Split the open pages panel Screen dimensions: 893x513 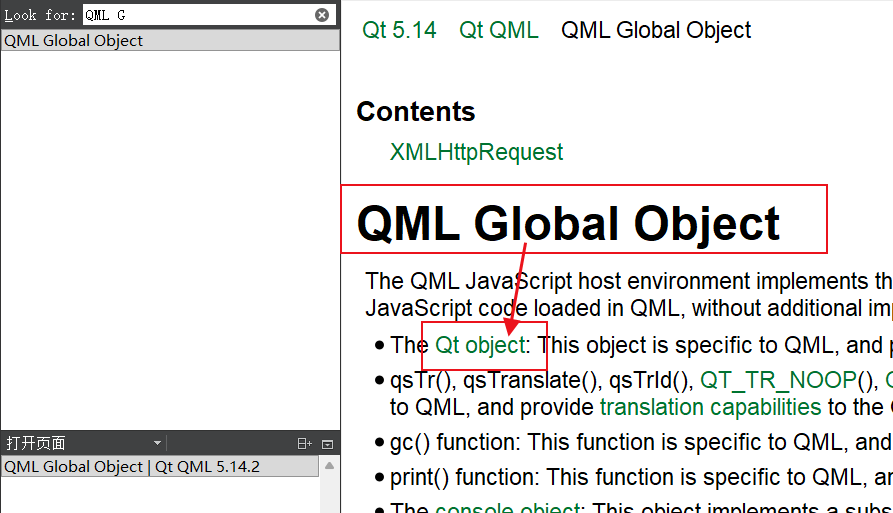305,444
